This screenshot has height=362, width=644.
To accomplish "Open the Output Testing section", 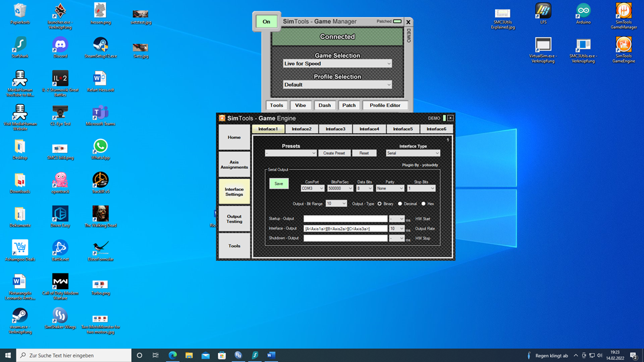I will point(234,218).
